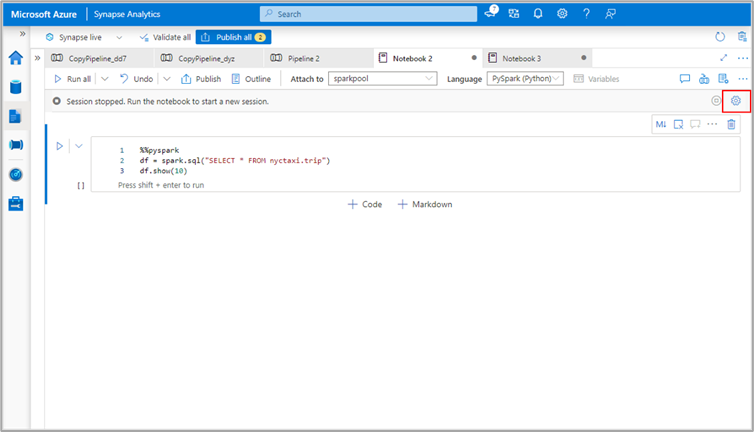This screenshot has width=754, height=432.
Task: Open the Variables pane
Action: point(596,79)
